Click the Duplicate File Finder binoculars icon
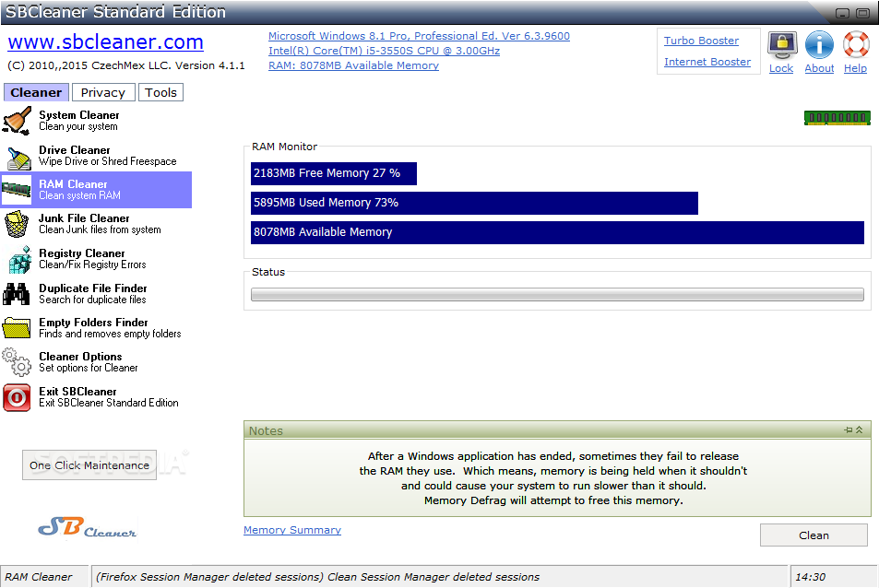This screenshot has width=879, height=588. click(17, 293)
